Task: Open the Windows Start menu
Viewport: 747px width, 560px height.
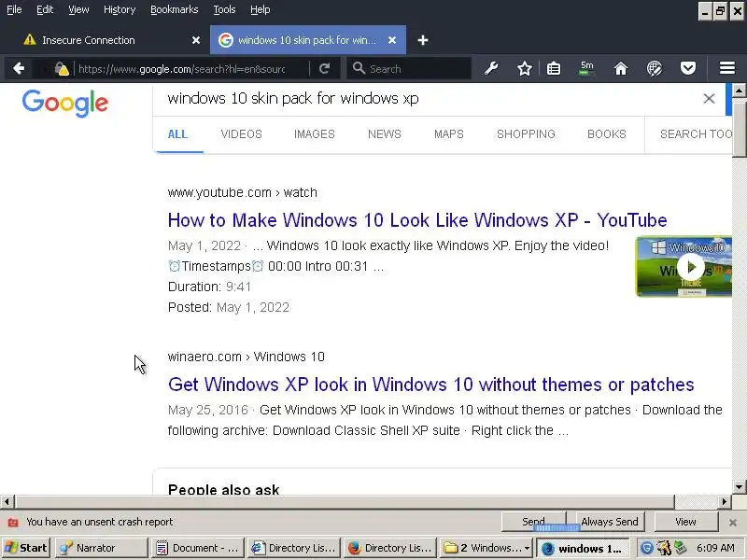Action: (x=26, y=548)
